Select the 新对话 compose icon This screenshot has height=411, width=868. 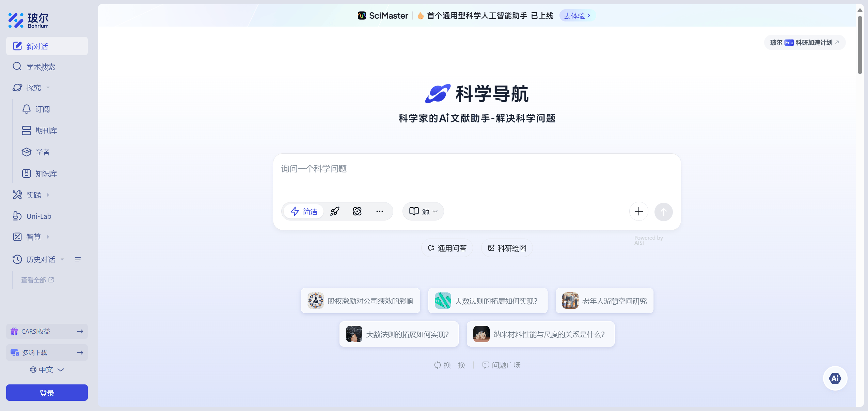17,46
